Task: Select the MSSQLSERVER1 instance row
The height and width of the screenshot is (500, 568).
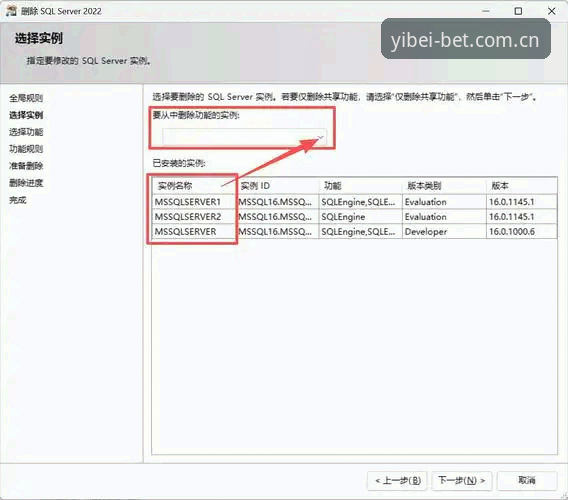Action: click(x=354, y=202)
